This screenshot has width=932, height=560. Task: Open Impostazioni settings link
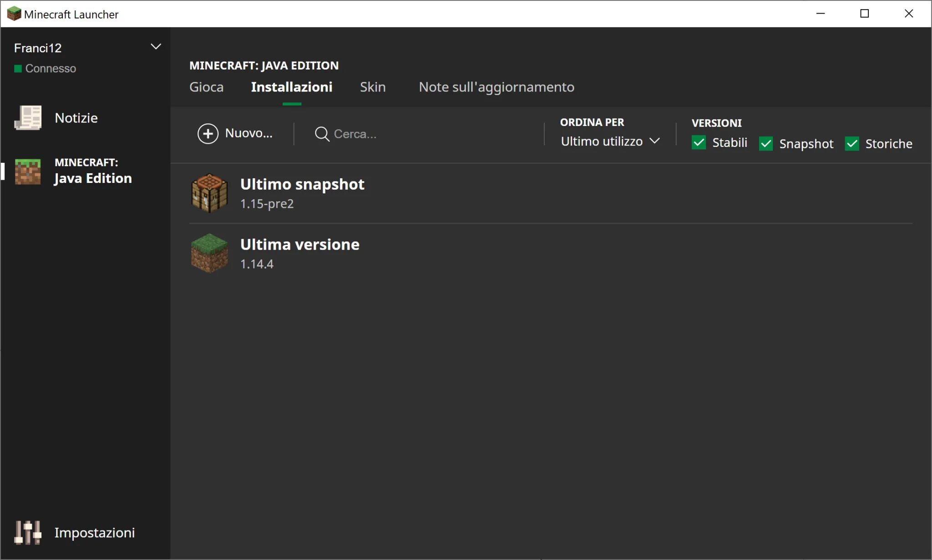(x=95, y=533)
